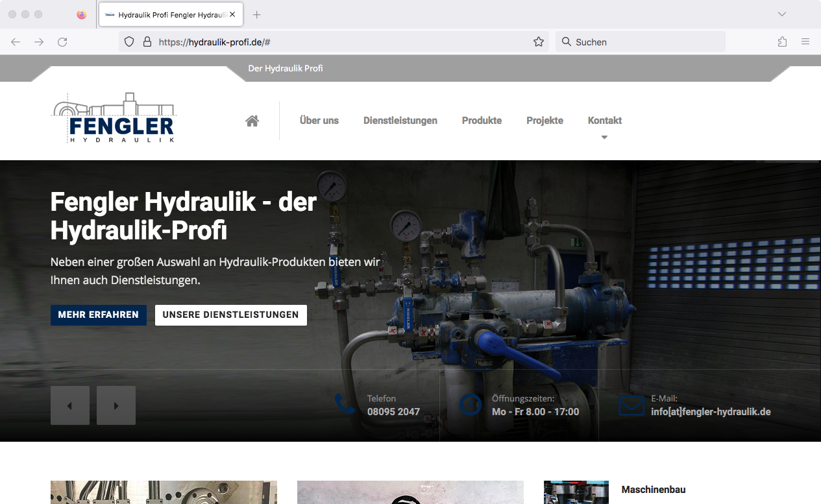Click the hero headline Fengler Hydraulik - der Hydraulik-Profi

click(x=184, y=216)
